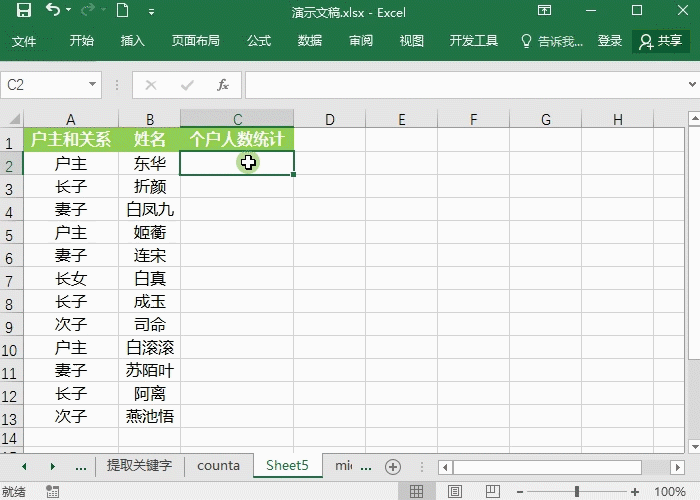The height and width of the screenshot is (500, 700).
Task: Select the cell containing 苏陌叶
Action: point(150,371)
